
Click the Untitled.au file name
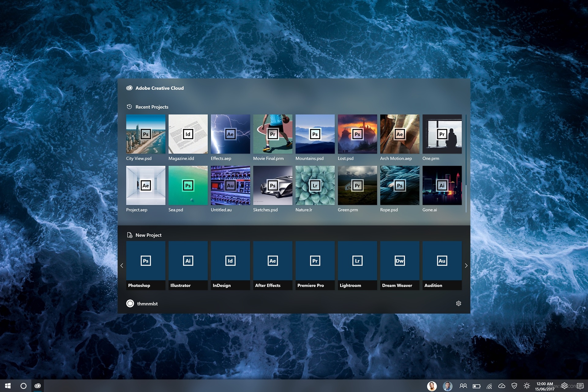click(221, 210)
